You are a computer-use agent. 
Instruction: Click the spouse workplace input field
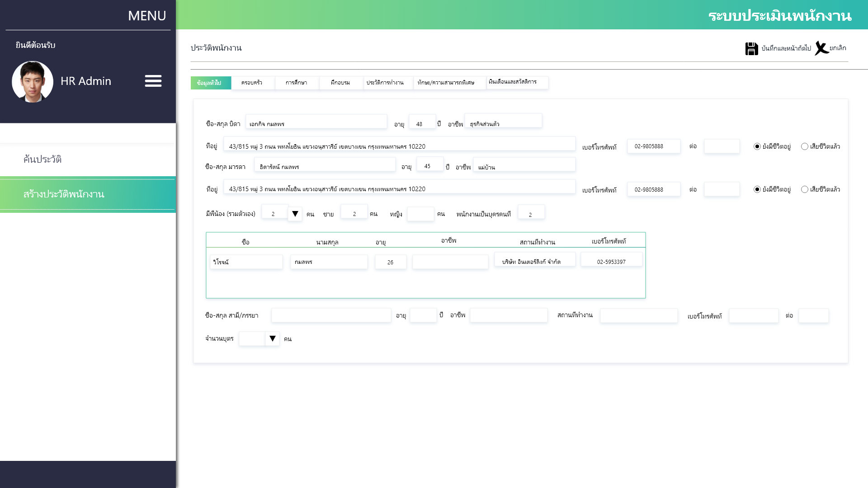(x=639, y=316)
